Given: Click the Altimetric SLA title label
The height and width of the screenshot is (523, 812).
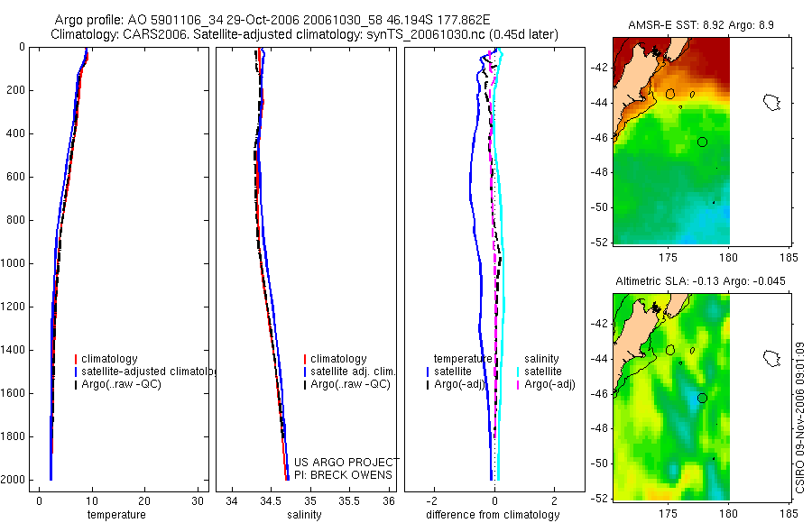Looking at the screenshot, I should 700,281.
